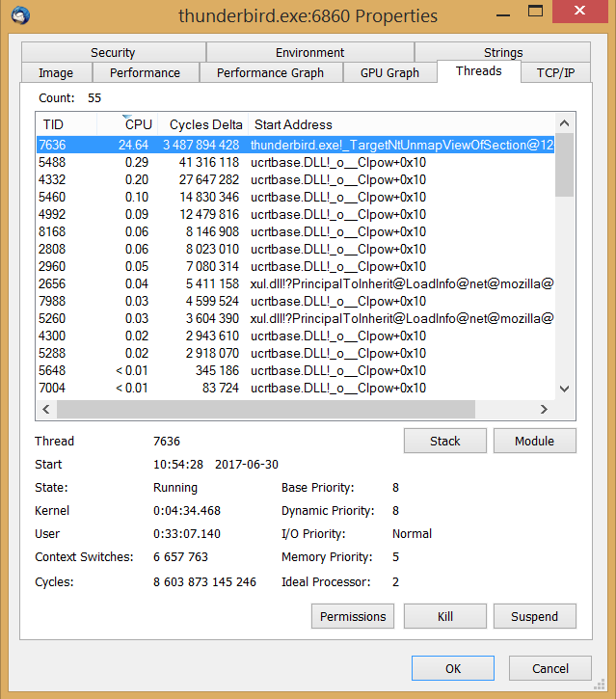Click the Thunderbird icon in title bar

click(20, 15)
